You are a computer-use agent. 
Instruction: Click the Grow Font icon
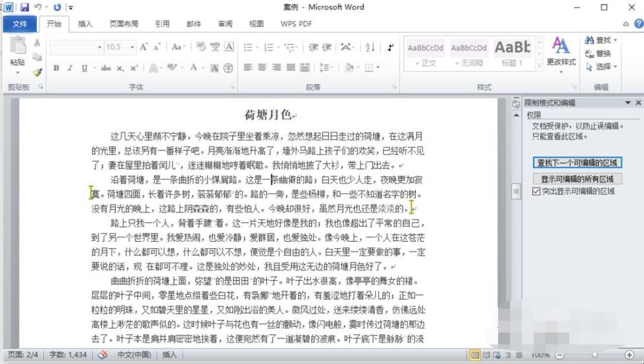[x=144, y=47]
